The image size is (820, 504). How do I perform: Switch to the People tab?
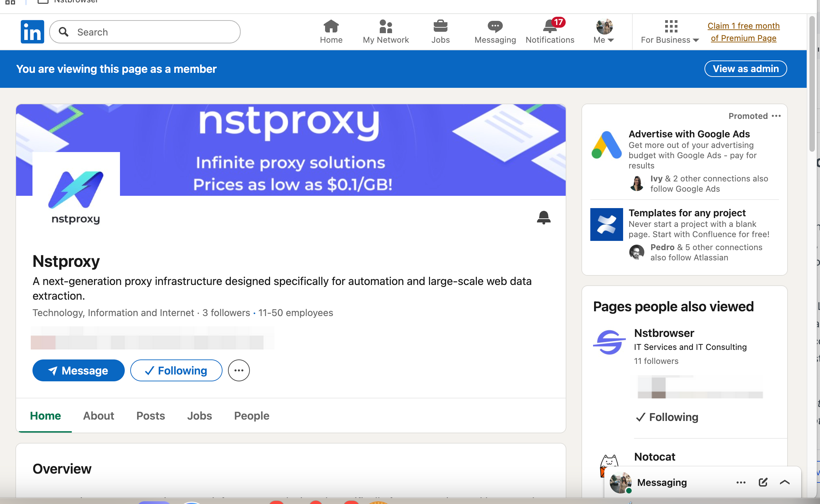click(x=252, y=416)
